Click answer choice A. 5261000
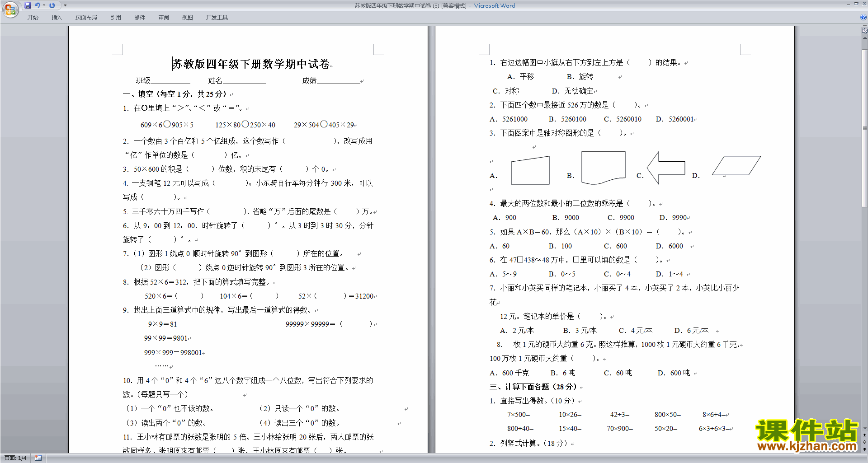 [x=509, y=119]
